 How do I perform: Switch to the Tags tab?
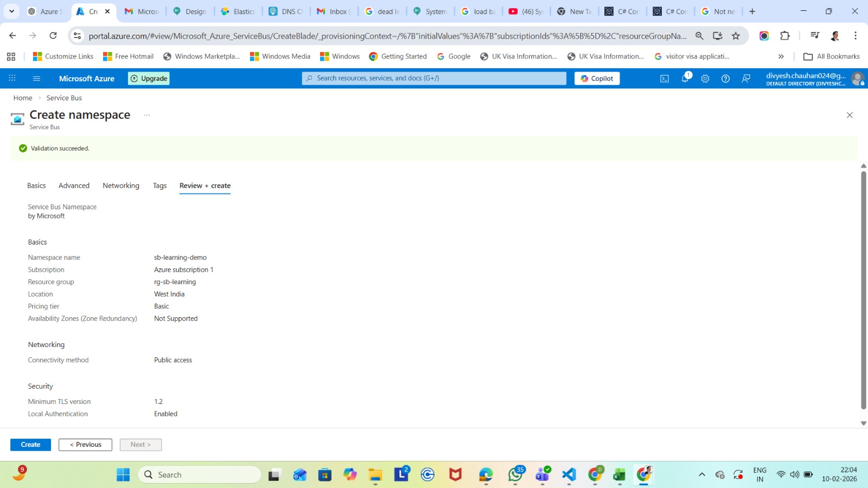click(x=159, y=185)
